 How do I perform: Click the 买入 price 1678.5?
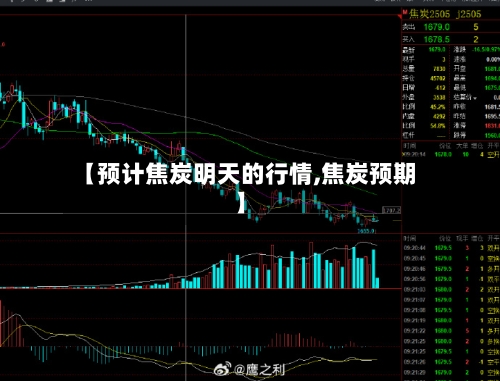[436, 39]
